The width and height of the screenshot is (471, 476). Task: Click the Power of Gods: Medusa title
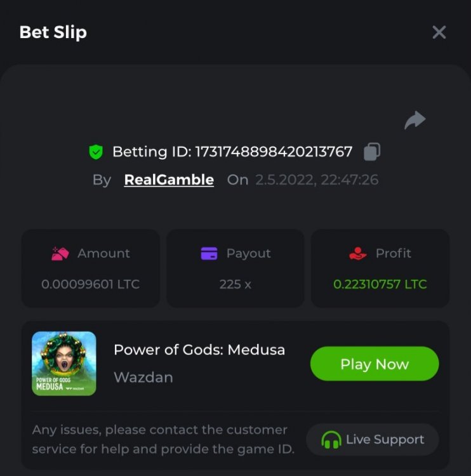pyautogui.click(x=199, y=350)
